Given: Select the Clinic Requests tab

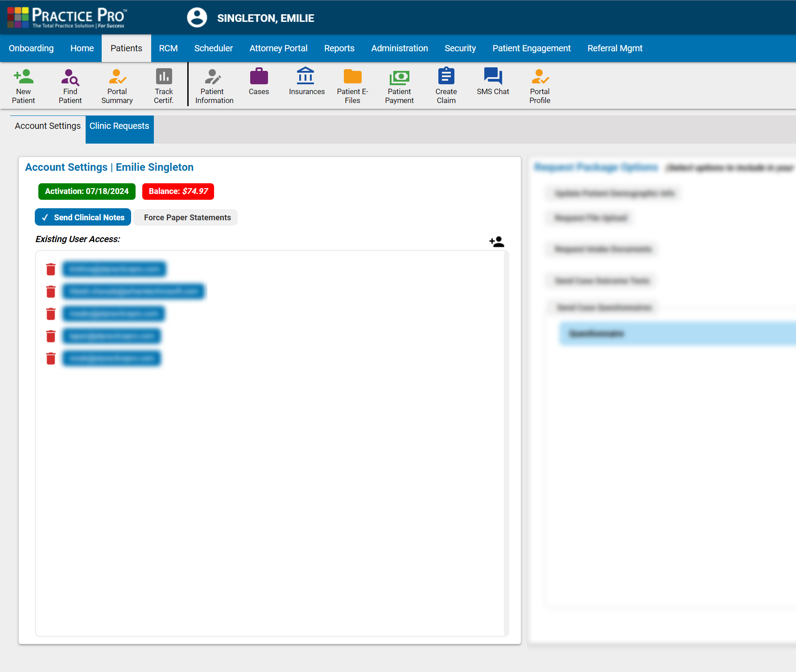Looking at the screenshot, I should (120, 126).
